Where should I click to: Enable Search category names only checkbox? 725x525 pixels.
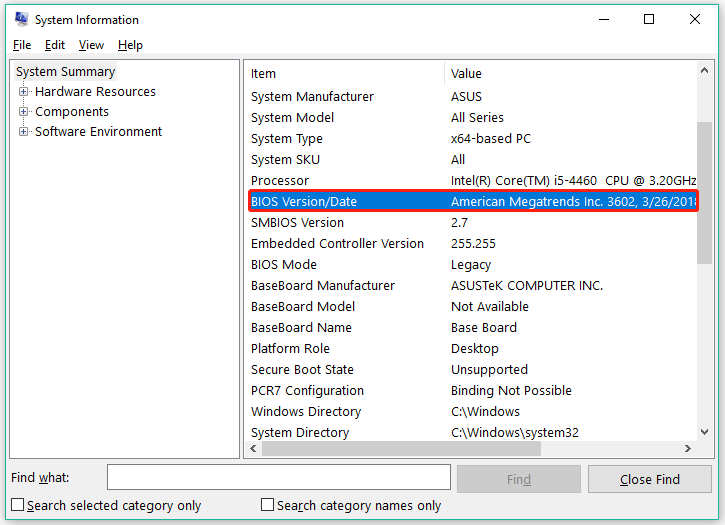[267, 505]
